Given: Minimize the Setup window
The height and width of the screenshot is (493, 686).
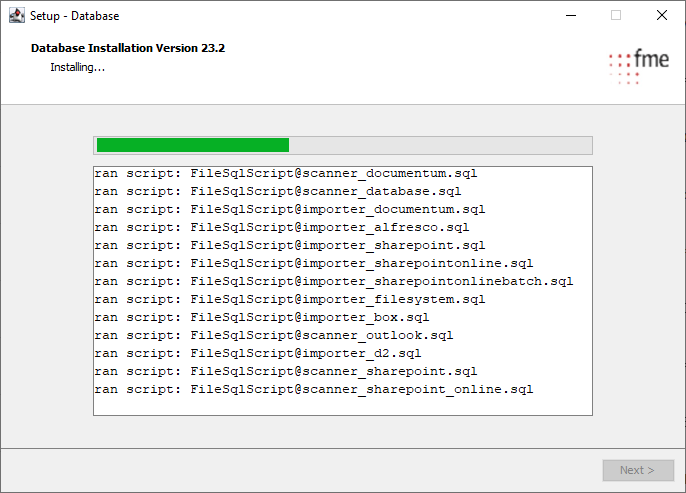Looking at the screenshot, I should pyautogui.click(x=570, y=15).
